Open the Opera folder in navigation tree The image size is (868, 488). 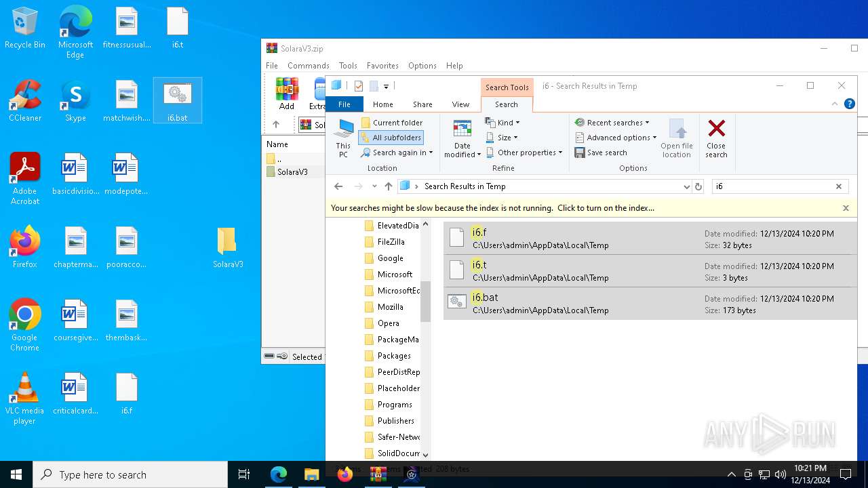coord(389,323)
